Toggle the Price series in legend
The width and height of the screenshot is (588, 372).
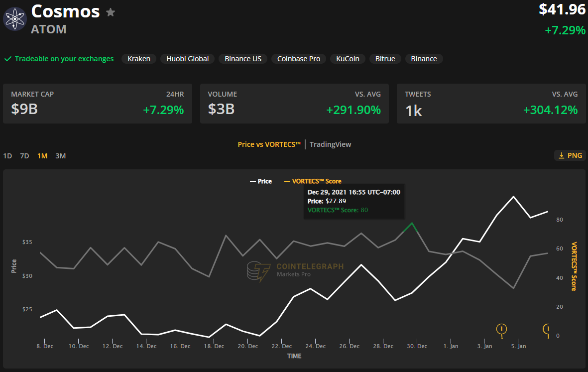point(261,181)
